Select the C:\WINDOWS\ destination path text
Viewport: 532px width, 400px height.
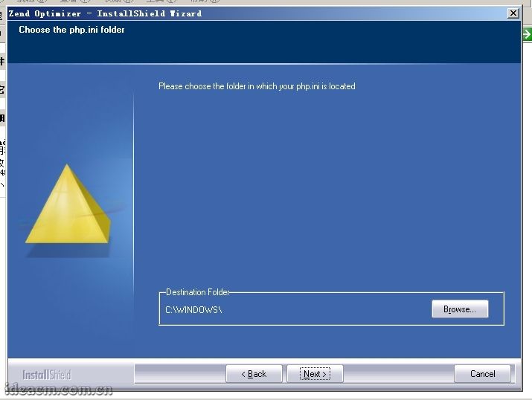[193, 310]
